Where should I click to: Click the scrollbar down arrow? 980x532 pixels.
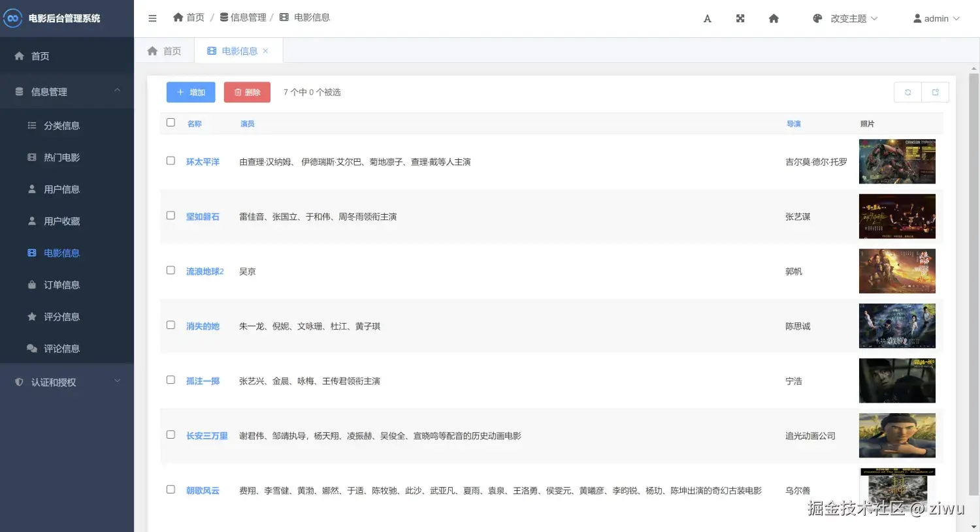coord(973,526)
